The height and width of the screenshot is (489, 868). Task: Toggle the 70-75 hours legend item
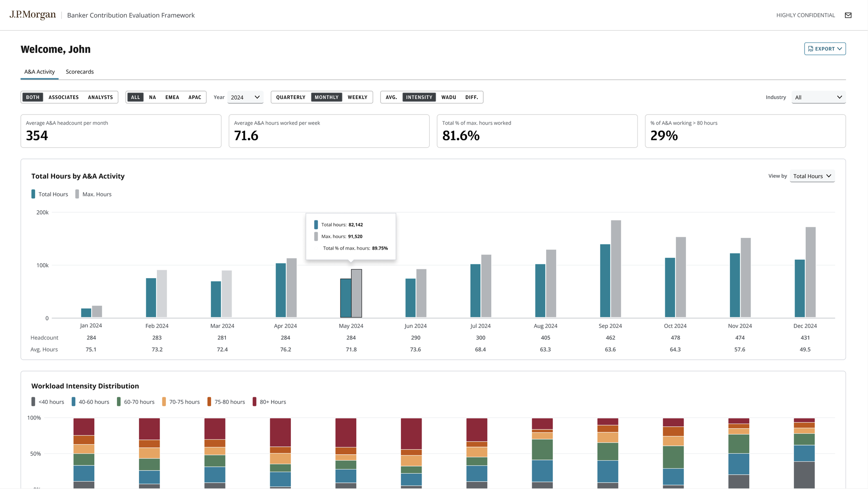pos(181,402)
